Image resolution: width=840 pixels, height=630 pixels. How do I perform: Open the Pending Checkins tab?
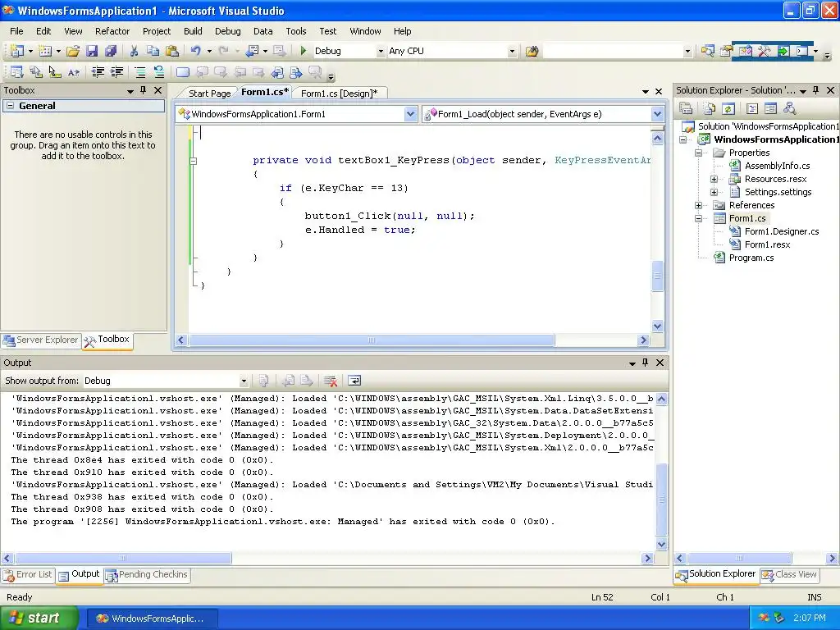pyautogui.click(x=147, y=575)
